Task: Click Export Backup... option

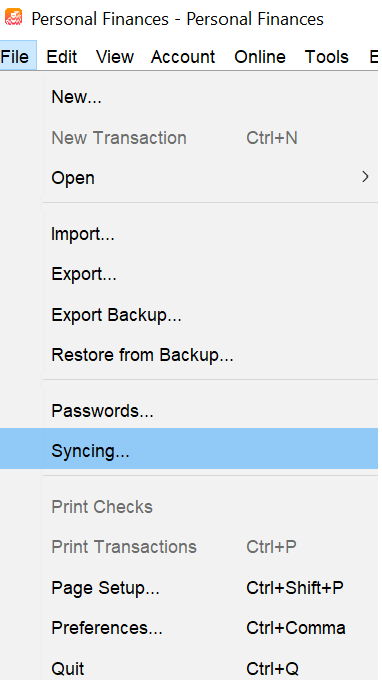Action: [210, 314]
